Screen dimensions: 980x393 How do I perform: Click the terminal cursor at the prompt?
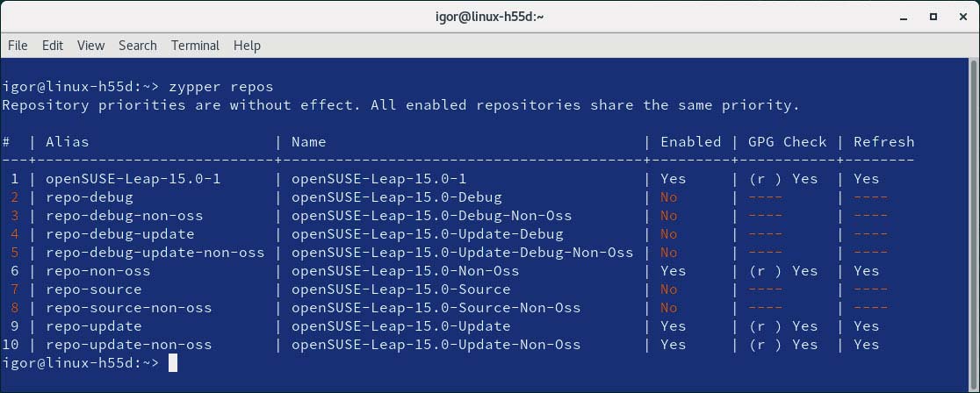click(x=173, y=363)
